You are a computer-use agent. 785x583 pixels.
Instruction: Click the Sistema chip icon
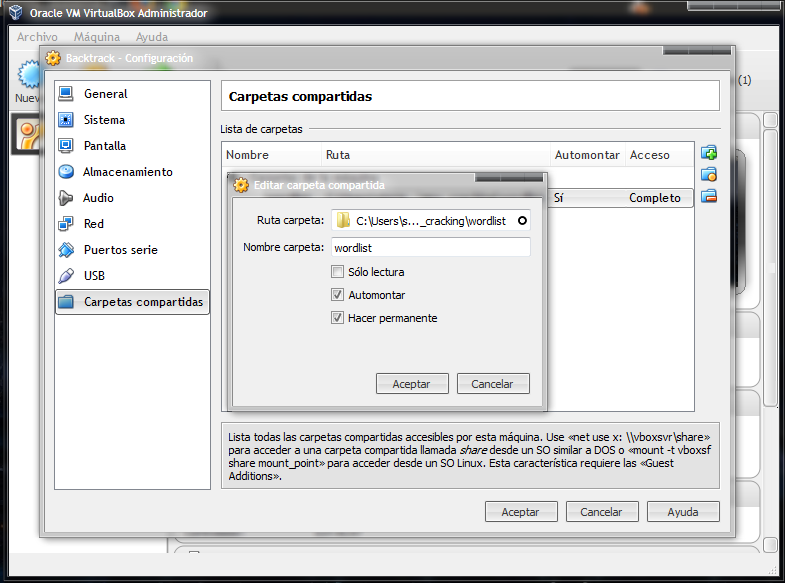66,120
